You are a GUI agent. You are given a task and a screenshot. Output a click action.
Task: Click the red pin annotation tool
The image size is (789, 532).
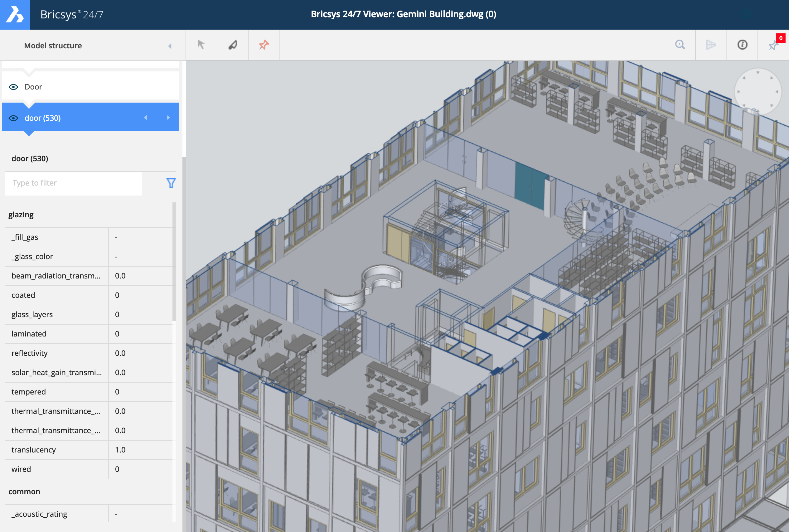coord(264,45)
